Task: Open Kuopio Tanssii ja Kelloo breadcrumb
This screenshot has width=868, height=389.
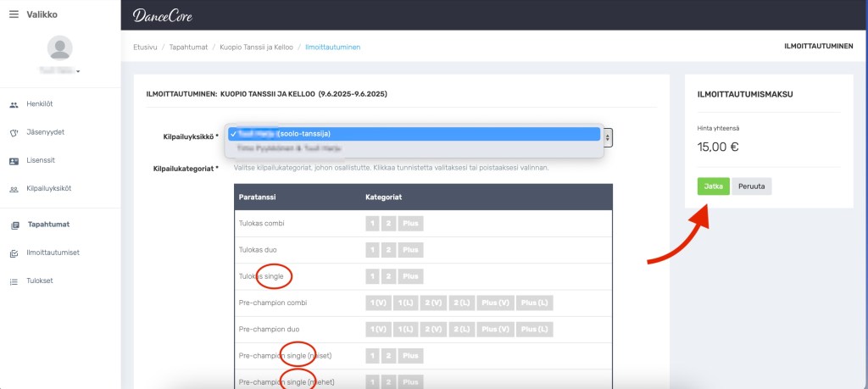Action: pyautogui.click(x=255, y=47)
